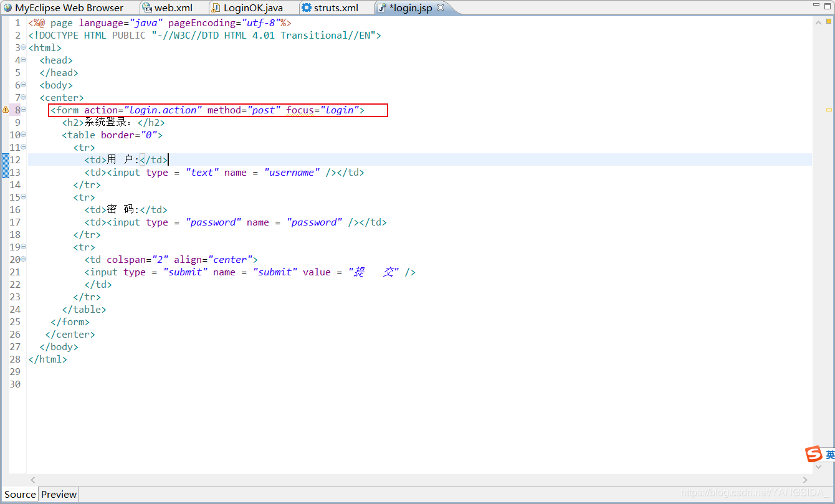Click the colspan="2" attribute

(137, 260)
